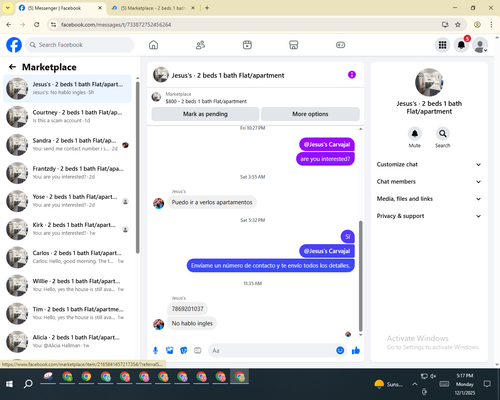Open Windows taskbar search
500x400 pixels.
pos(28,384)
